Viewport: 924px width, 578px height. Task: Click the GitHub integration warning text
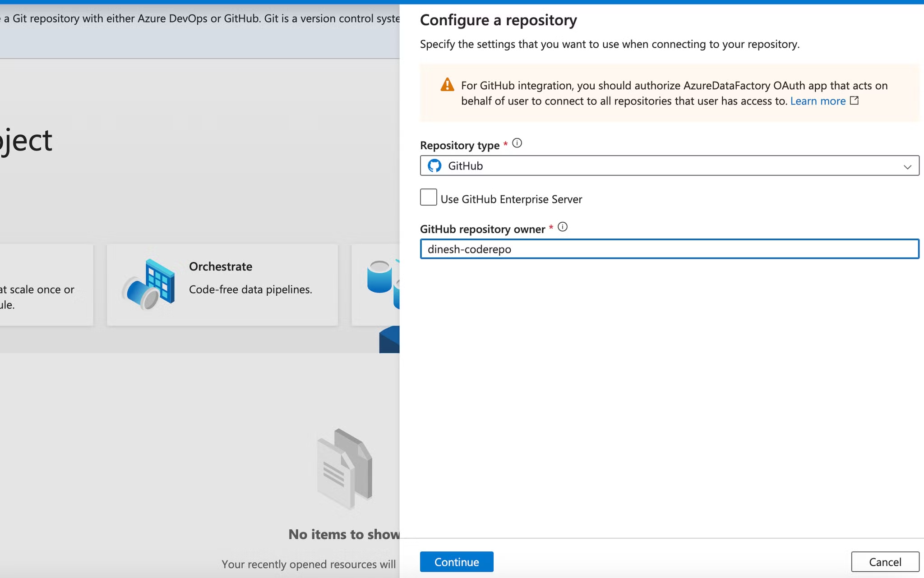[x=674, y=93]
